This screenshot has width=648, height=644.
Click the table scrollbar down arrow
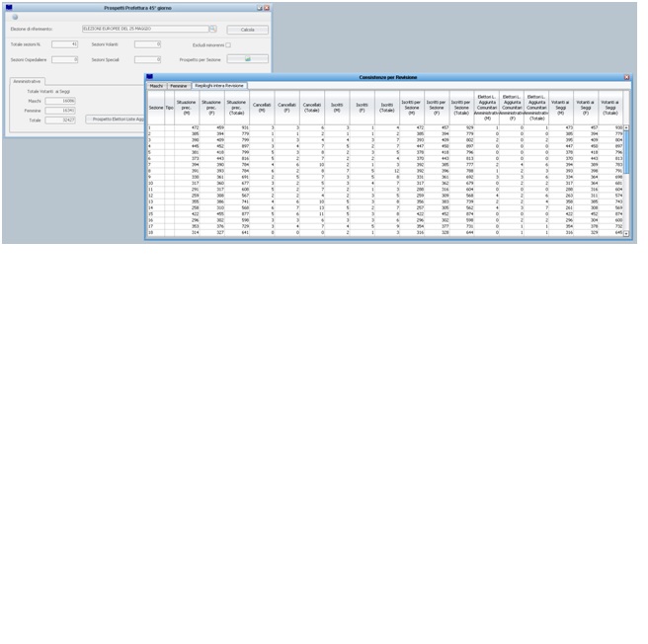[x=626, y=233]
